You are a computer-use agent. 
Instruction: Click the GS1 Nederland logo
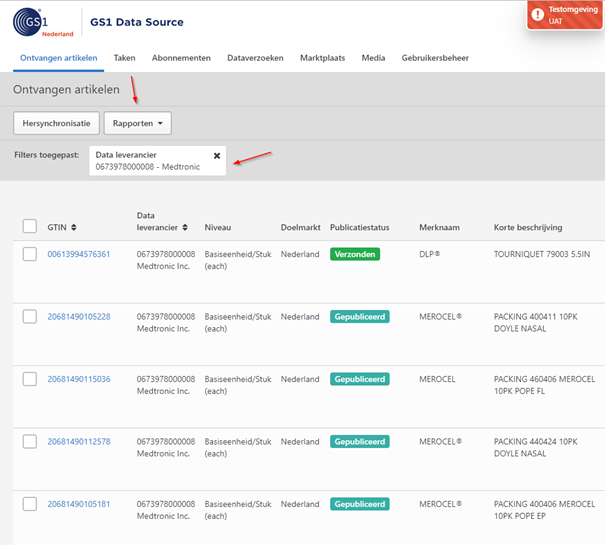[x=42, y=22]
